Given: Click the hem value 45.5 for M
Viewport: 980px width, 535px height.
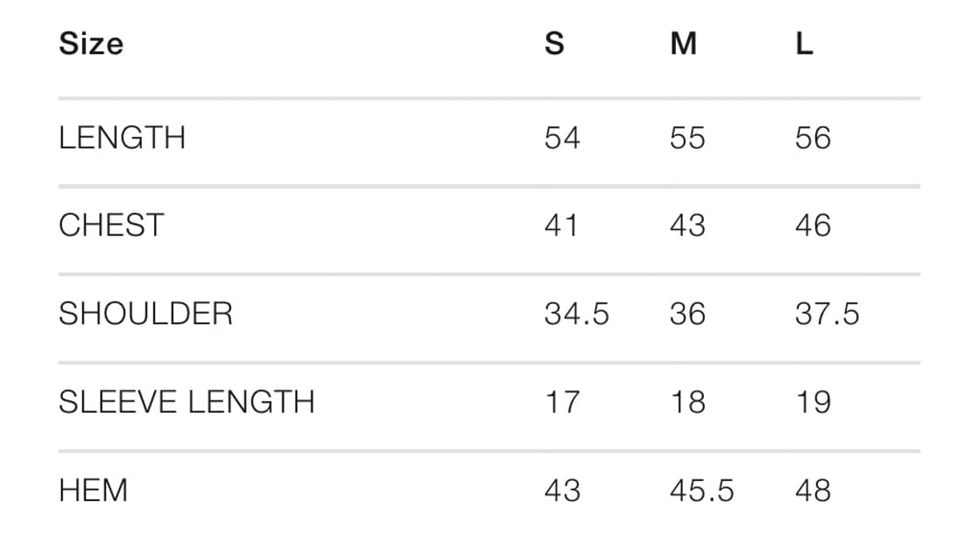Looking at the screenshot, I should coord(701,490).
